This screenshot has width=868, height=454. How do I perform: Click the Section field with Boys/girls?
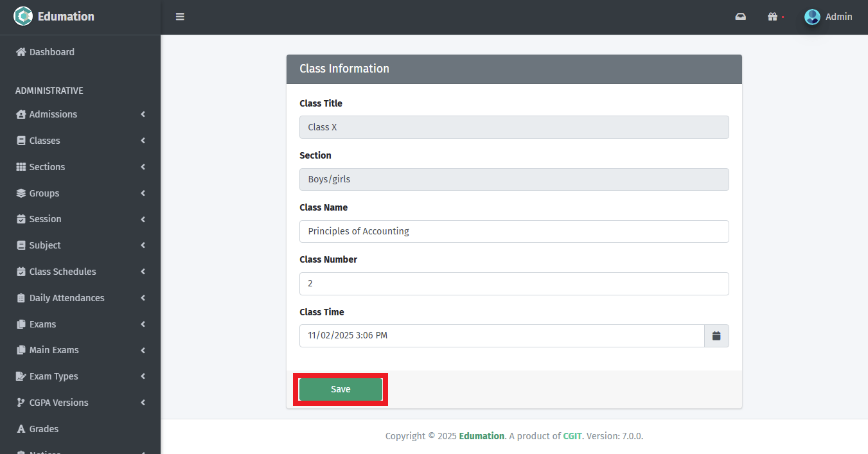(x=514, y=179)
